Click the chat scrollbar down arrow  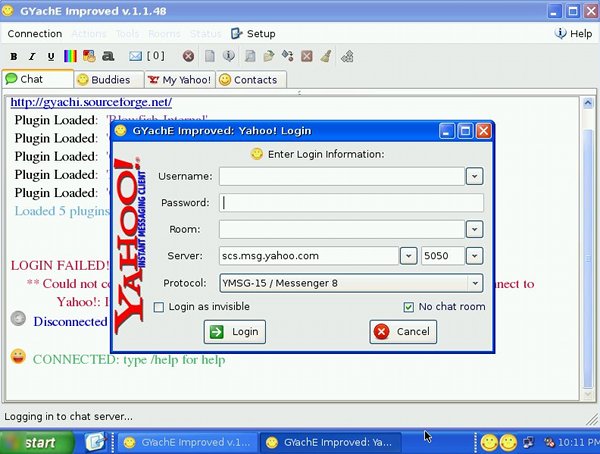click(588, 395)
